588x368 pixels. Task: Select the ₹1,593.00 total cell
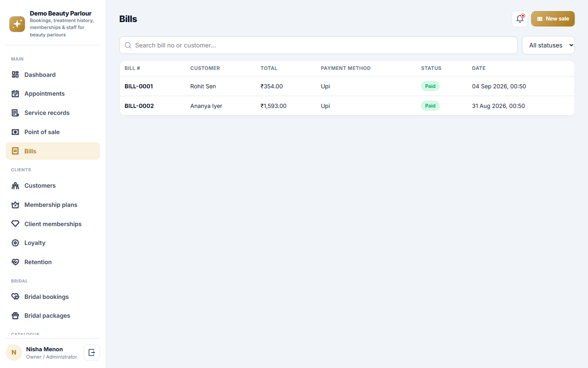tap(274, 106)
